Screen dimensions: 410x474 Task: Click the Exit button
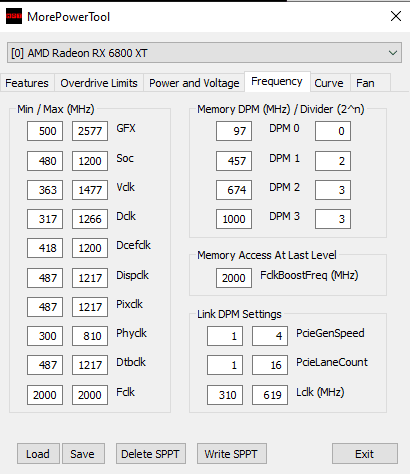coord(365,454)
